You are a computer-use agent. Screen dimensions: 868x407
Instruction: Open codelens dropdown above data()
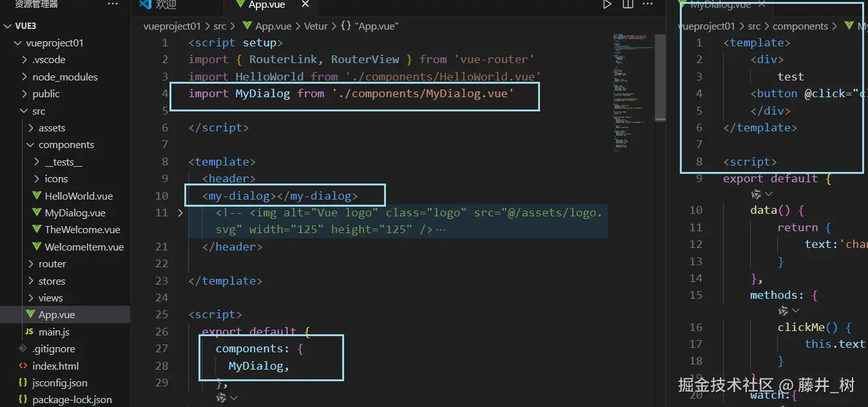[769, 194]
